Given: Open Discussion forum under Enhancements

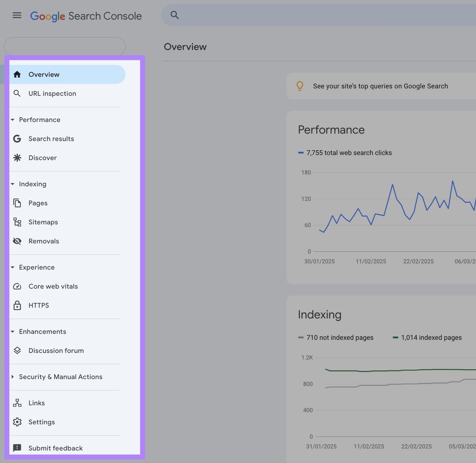Looking at the screenshot, I should [x=56, y=351].
